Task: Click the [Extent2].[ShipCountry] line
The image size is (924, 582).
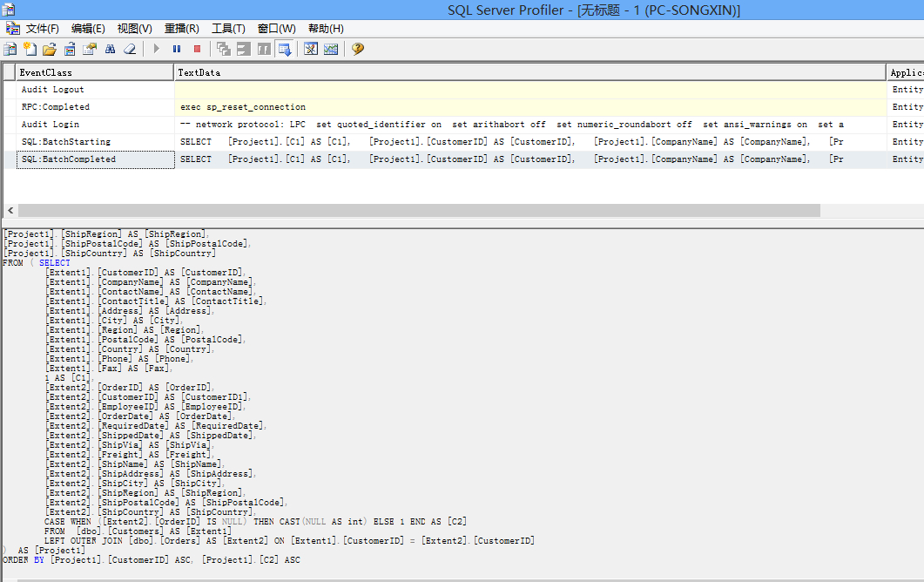Action: tap(151, 511)
